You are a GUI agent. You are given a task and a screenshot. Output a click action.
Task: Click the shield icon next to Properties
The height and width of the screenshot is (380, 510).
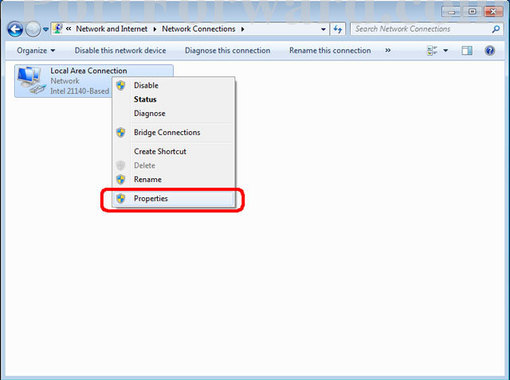pyautogui.click(x=121, y=198)
